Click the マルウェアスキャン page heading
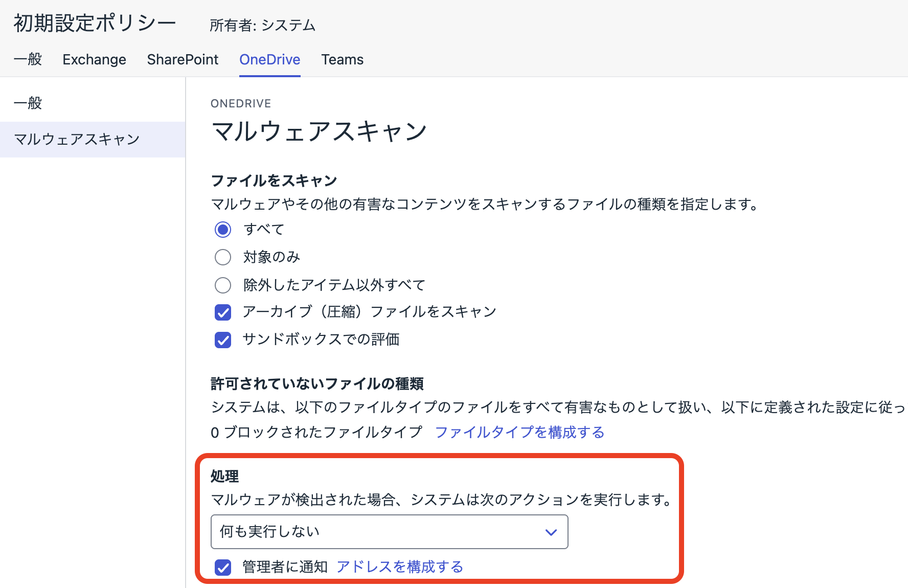Image resolution: width=908 pixels, height=588 pixels. [319, 131]
